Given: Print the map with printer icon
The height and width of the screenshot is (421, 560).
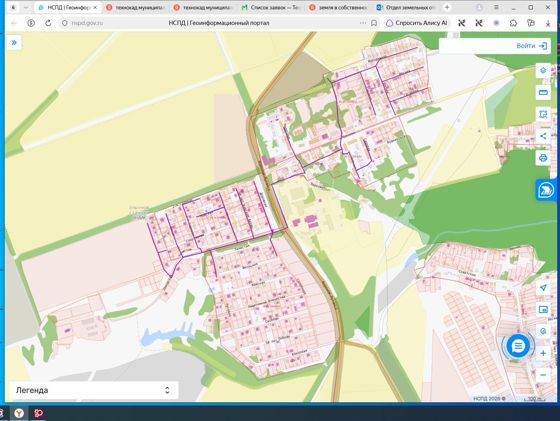Looking at the screenshot, I should (x=543, y=158).
